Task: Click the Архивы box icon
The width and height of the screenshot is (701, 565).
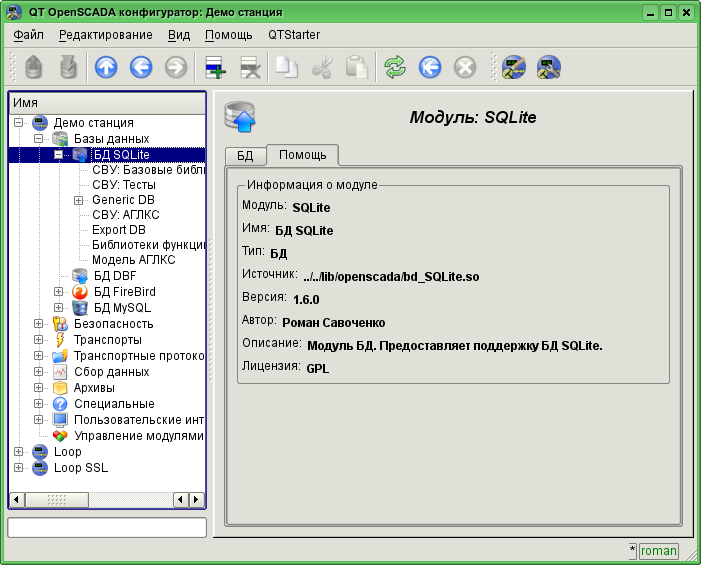Action: (x=60, y=388)
